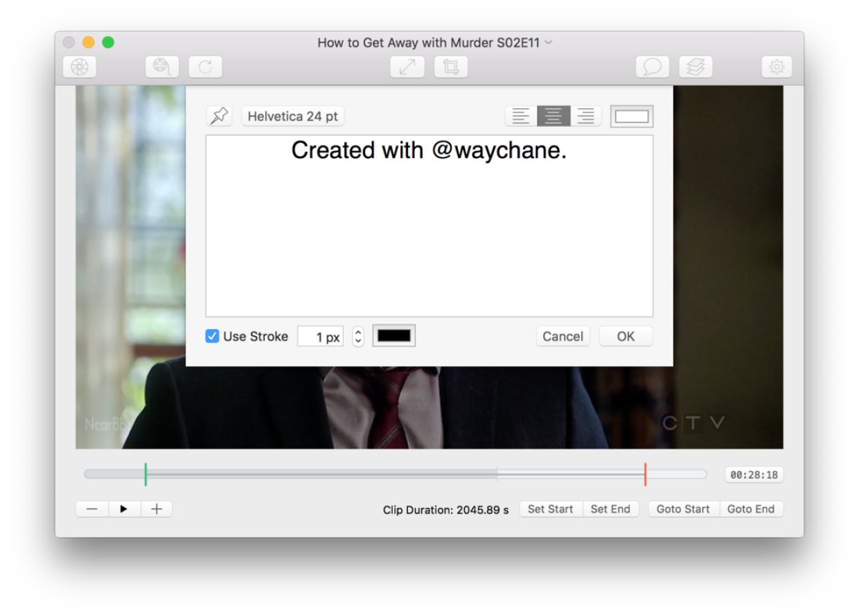Click the plus step-forward button
The image size is (859, 616).
[157, 509]
